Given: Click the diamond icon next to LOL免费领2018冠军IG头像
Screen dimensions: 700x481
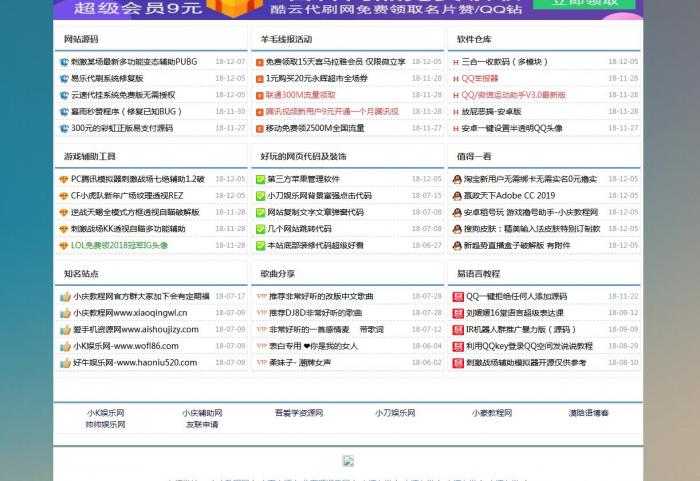Looking at the screenshot, I should (x=64, y=245).
